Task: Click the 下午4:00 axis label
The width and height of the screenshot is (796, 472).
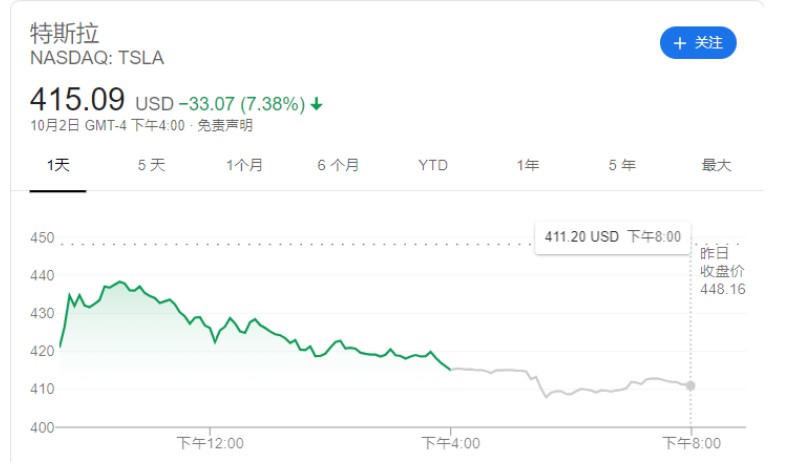Action: coord(450,442)
